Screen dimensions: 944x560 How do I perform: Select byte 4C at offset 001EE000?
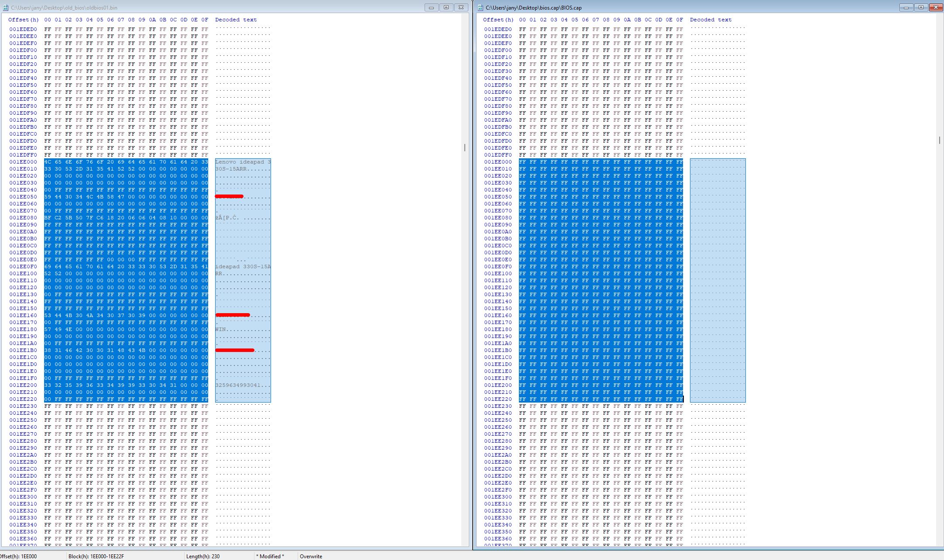point(48,162)
